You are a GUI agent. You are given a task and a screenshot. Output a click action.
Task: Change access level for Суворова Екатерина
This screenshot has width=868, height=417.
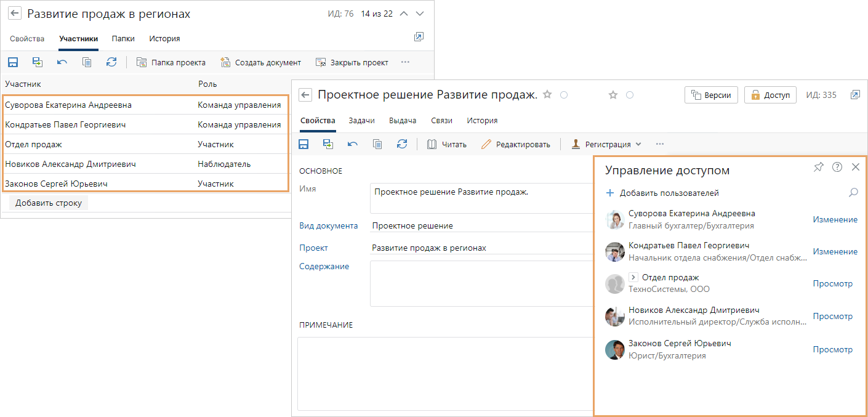click(x=835, y=220)
